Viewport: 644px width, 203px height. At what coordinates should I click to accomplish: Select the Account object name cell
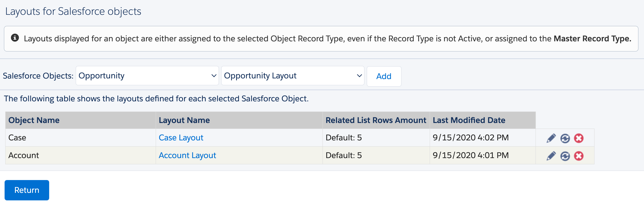pos(24,155)
